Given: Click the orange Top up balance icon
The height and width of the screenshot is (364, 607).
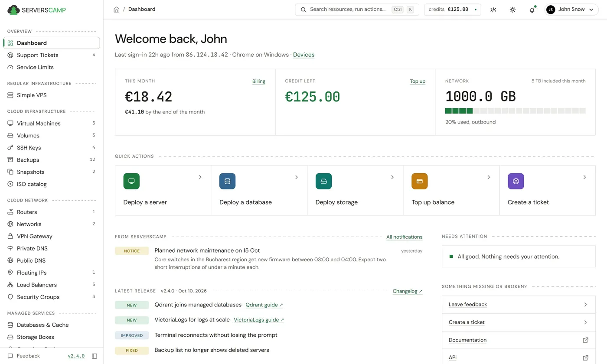Looking at the screenshot, I should click(x=420, y=181).
